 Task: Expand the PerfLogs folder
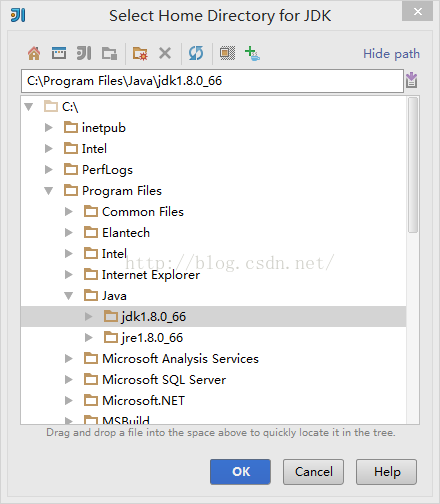[49, 169]
